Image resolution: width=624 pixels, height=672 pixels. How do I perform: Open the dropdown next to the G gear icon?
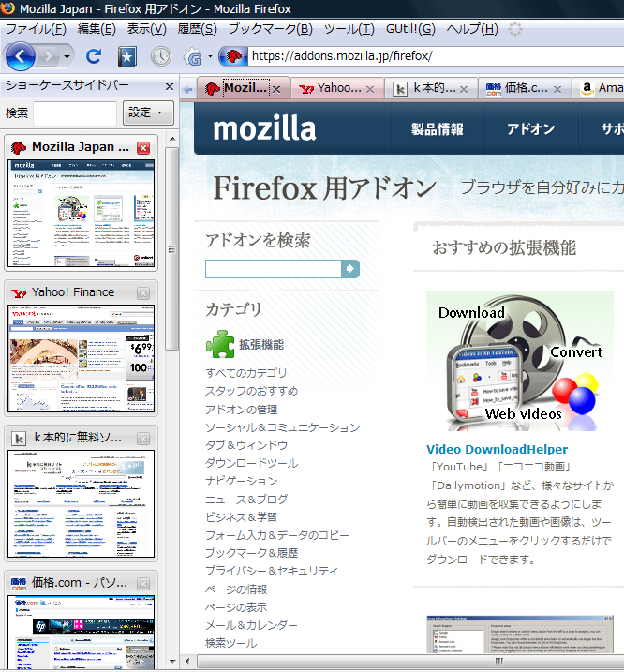click(x=210, y=56)
